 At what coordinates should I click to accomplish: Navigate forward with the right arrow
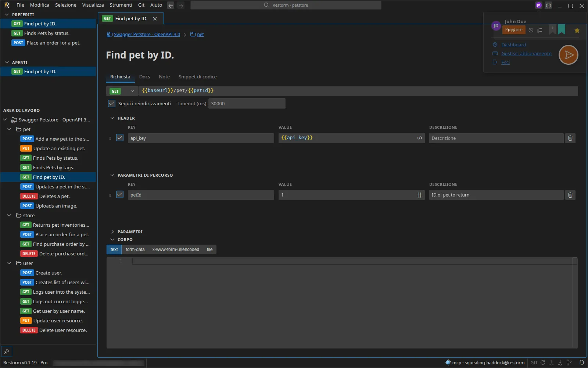(x=181, y=5)
